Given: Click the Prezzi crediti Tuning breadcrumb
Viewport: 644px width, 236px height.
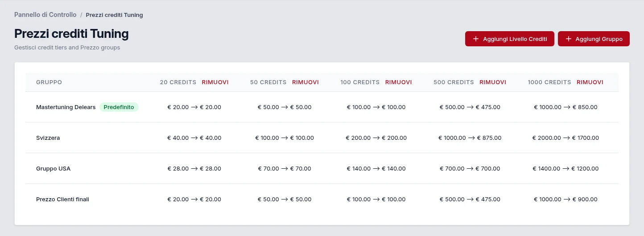Looking at the screenshot, I should [x=115, y=15].
